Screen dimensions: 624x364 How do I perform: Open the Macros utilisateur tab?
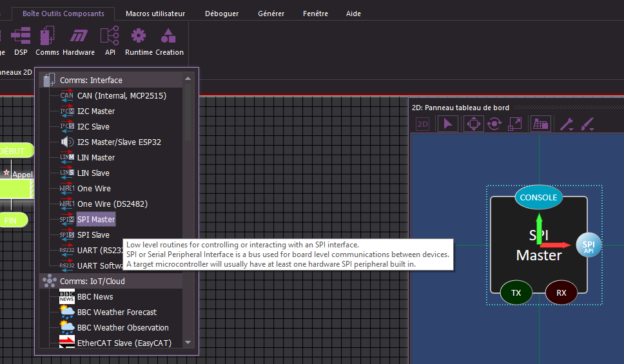(x=155, y=14)
